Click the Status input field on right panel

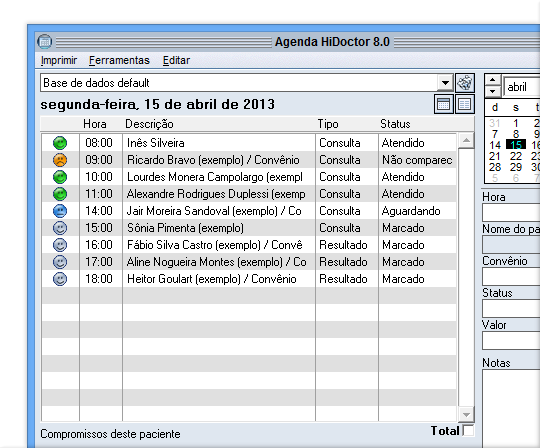tap(511, 309)
